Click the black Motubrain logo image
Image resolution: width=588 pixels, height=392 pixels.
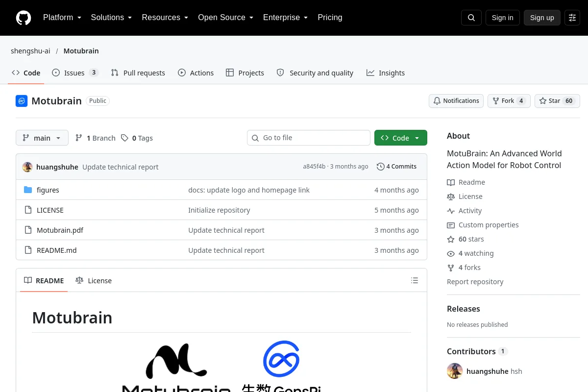(176, 362)
